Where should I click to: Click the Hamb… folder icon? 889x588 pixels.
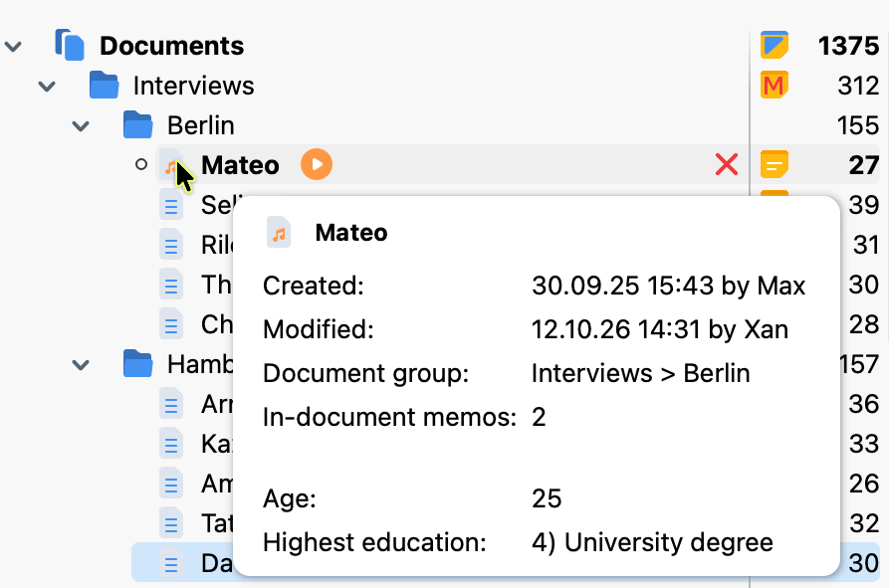[x=137, y=363]
